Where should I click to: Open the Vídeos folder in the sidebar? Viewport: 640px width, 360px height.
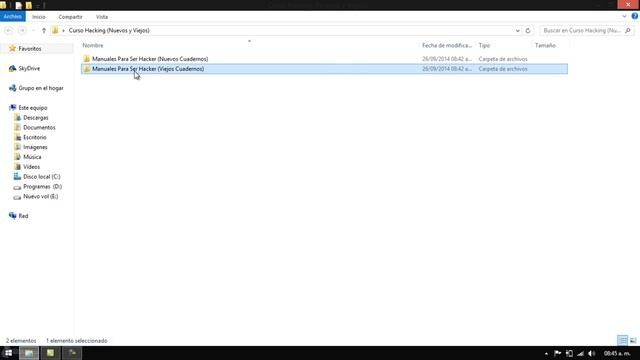point(31,167)
